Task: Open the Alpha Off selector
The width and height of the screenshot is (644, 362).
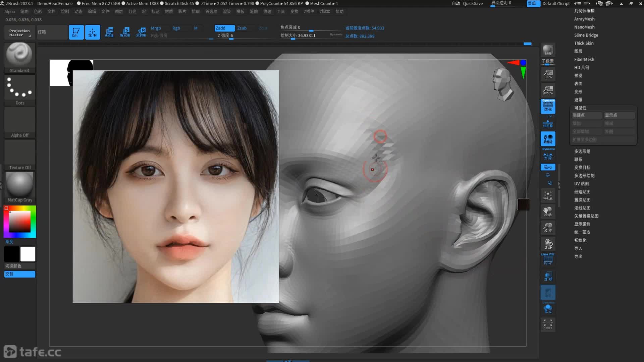Action: coord(19,122)
